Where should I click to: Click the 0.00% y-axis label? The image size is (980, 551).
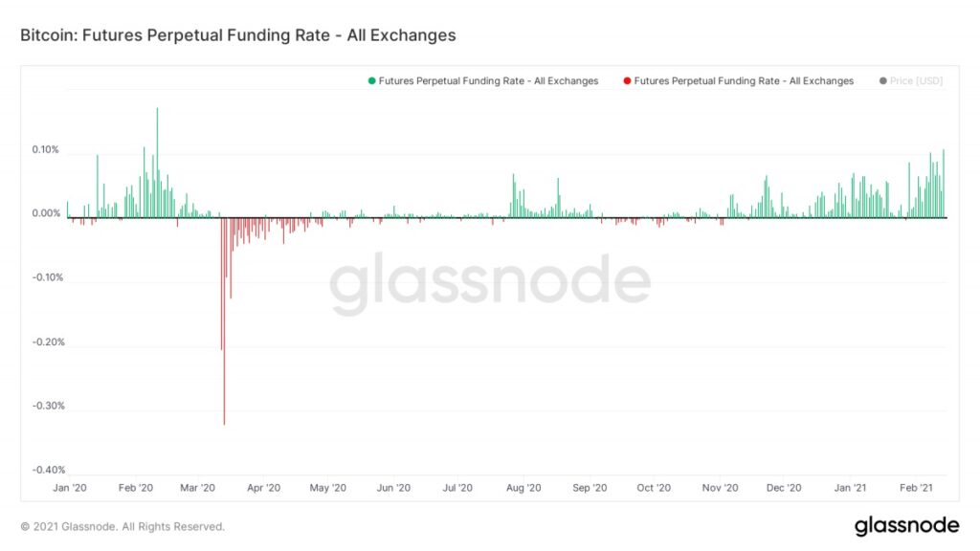point(44,214)
